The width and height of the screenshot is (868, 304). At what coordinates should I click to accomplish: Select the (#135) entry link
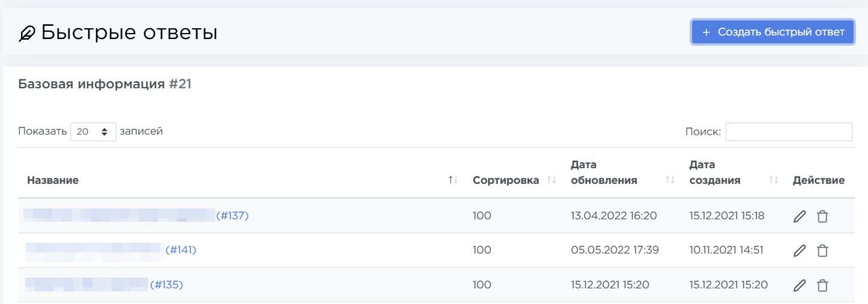pyautogui.click(x=166, y=285)
